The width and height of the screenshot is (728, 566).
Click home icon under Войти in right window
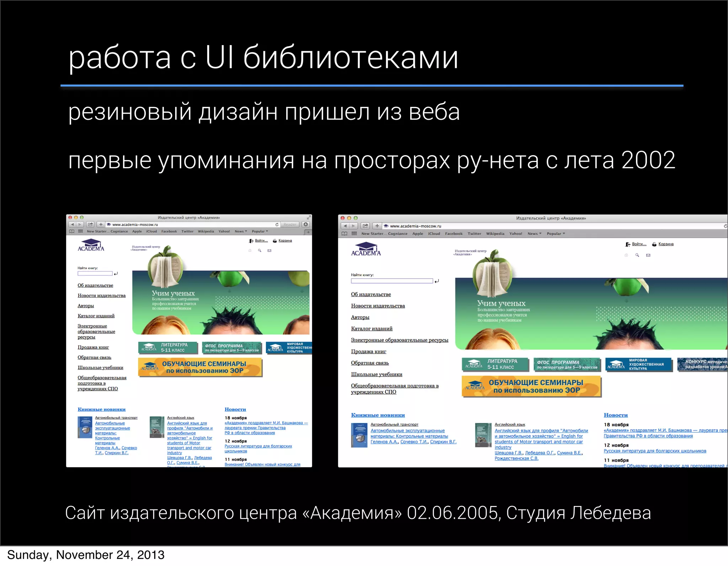[x=626, y=255]
